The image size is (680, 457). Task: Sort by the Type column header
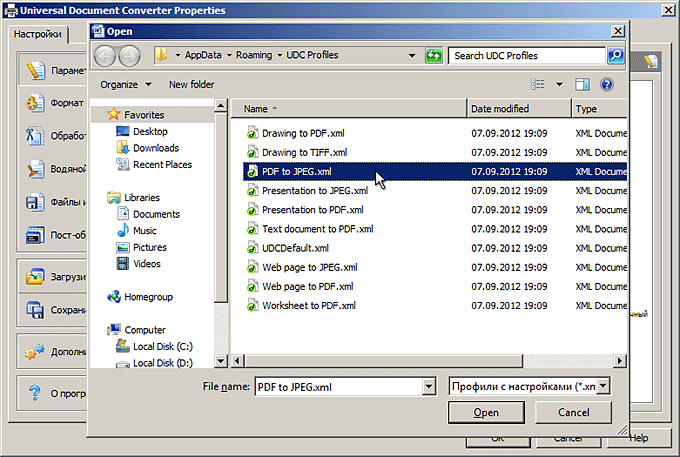click(600, 108)
